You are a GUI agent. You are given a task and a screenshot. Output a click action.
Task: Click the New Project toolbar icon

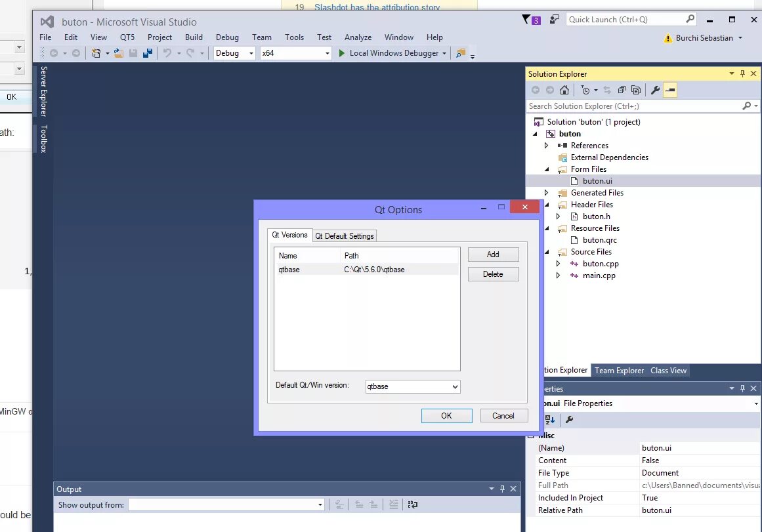tap(96, 53)
